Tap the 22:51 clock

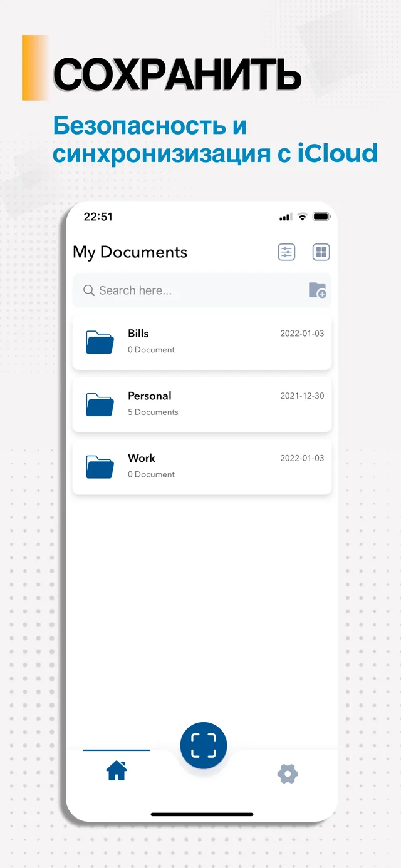(98, 217)
